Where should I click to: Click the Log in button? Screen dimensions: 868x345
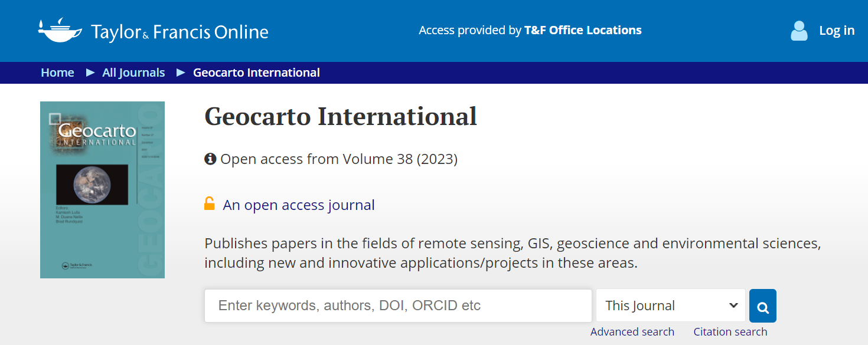click(x=836, y=31)
